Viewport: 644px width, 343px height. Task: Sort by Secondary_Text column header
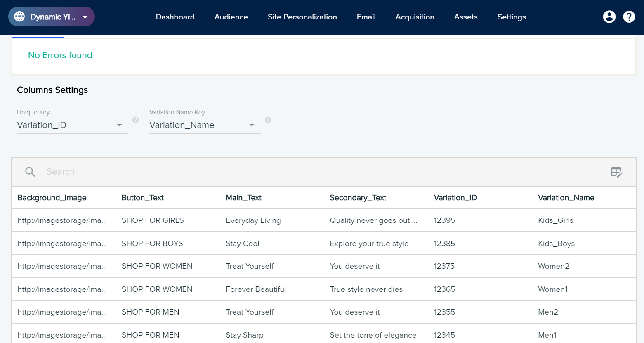[358, 198]
